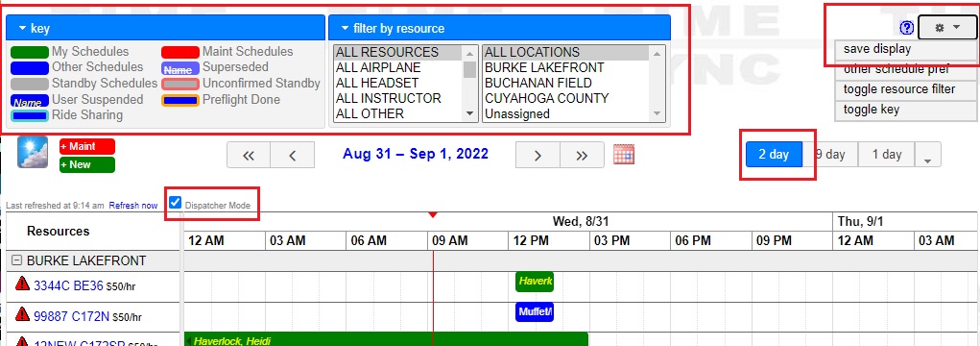Click the Refresh now link
Screen dimensions: 980x346
(133, 206)
